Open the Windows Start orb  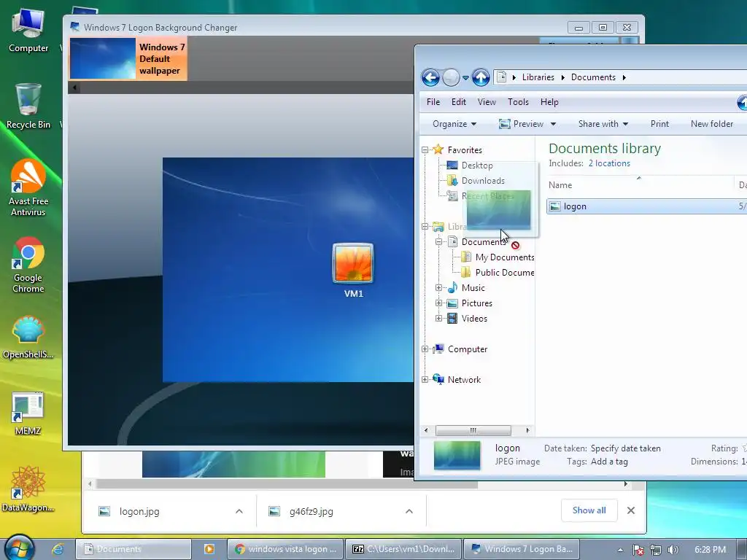coord(20,548)
